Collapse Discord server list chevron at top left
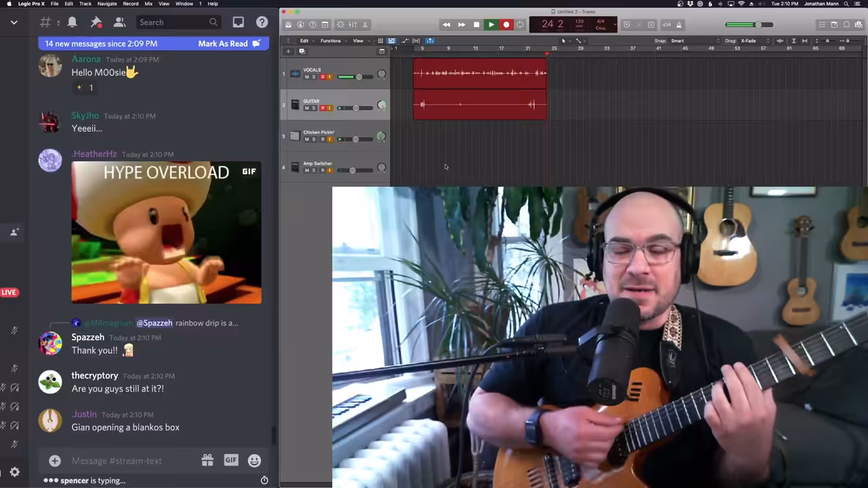Viewport: 868px width, 488px height. coord(14,22)
